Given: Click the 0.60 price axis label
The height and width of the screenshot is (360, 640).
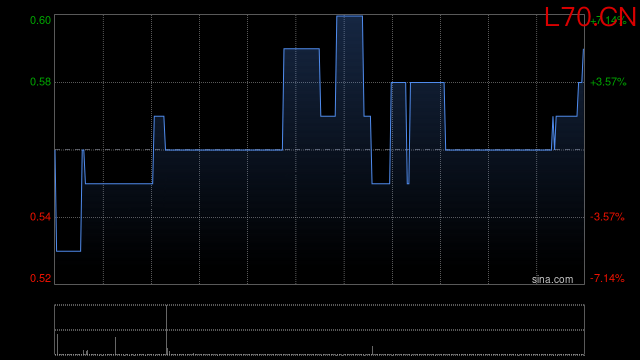Looking at the screenshot, I should (40, 20).
